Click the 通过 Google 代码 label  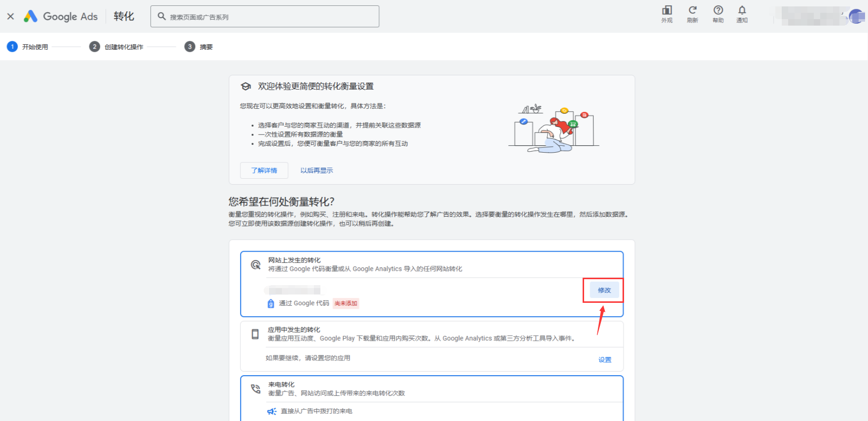(x=304, y=303)
